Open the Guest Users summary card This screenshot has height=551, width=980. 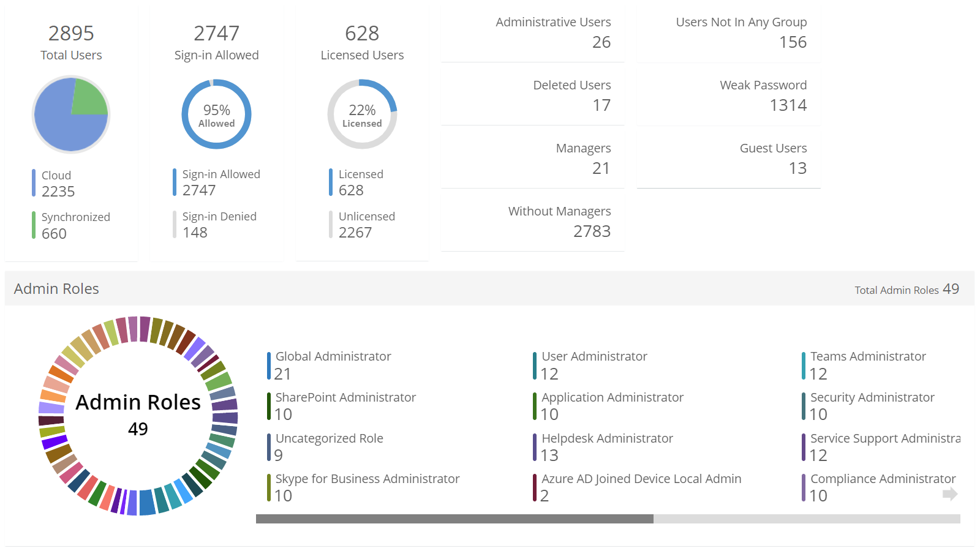(728, 159)
